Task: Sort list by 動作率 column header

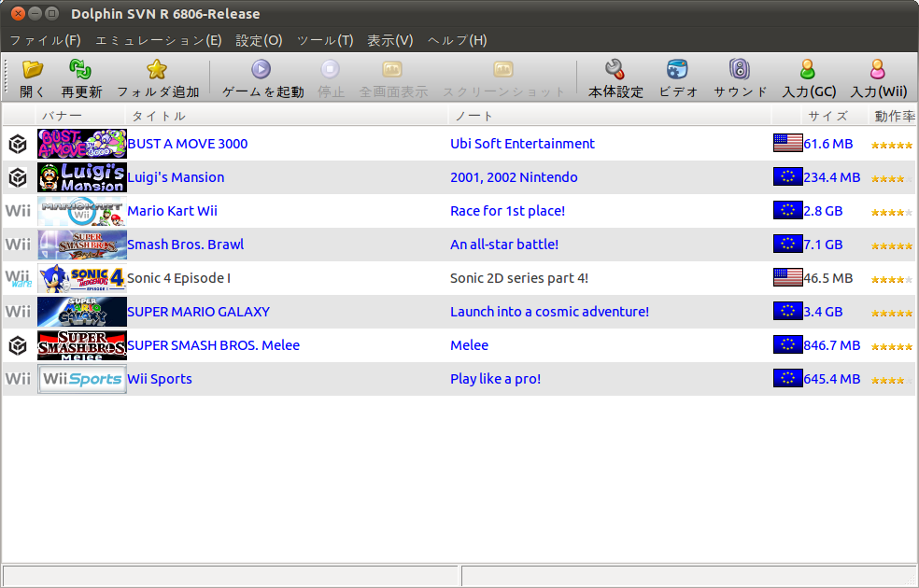Action: click(893, 116)
